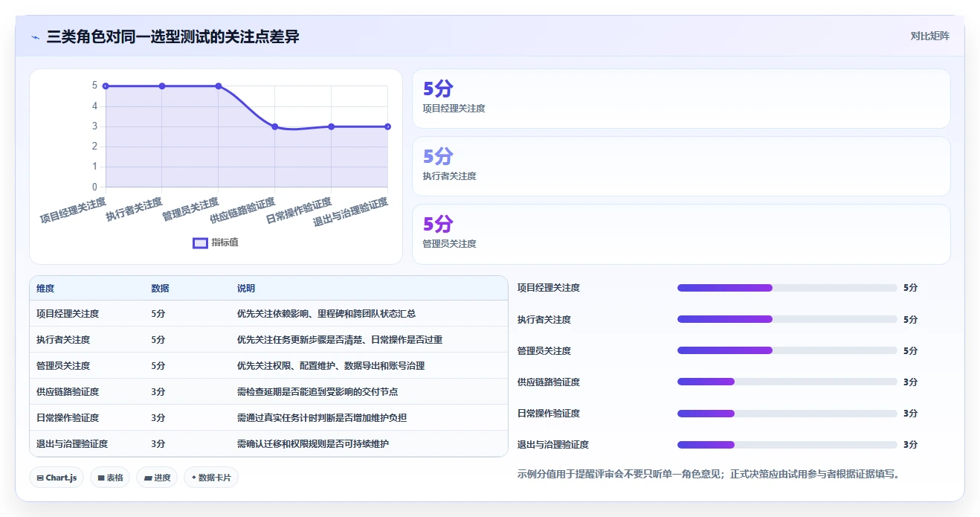
Task: Toggle the 指标值 legend swatch
Action: pos(200,243)
